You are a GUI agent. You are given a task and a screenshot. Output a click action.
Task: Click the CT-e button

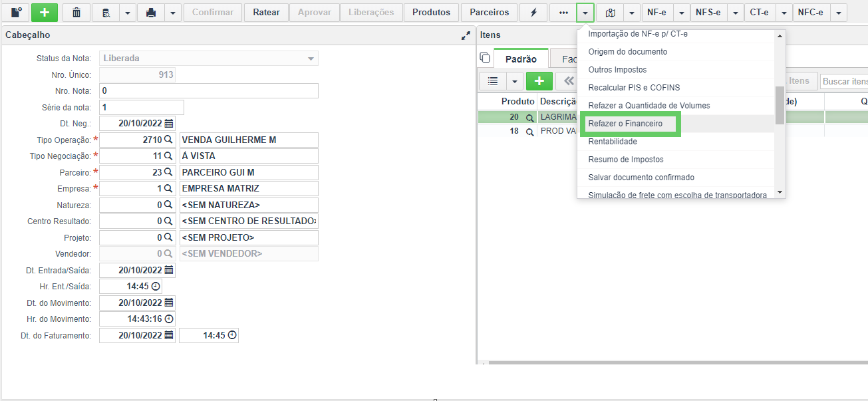coord(759,13)
